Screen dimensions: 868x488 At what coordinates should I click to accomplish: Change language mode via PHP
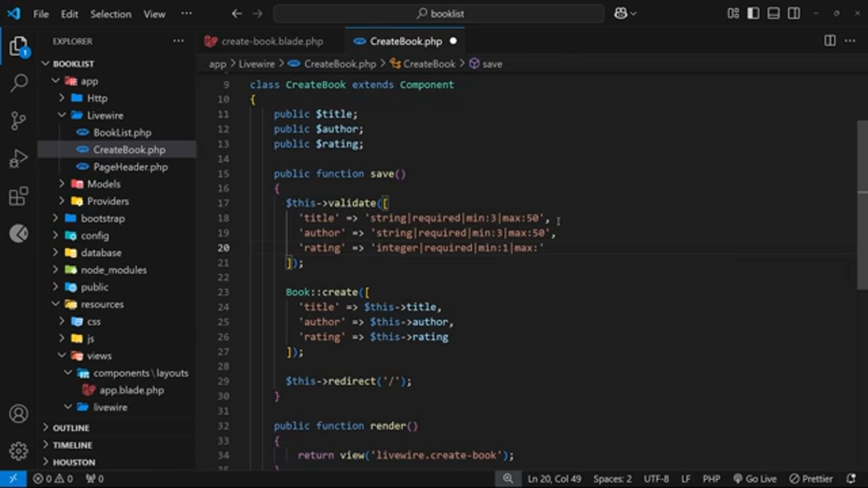pyautogui.click(x=711, y=479)
